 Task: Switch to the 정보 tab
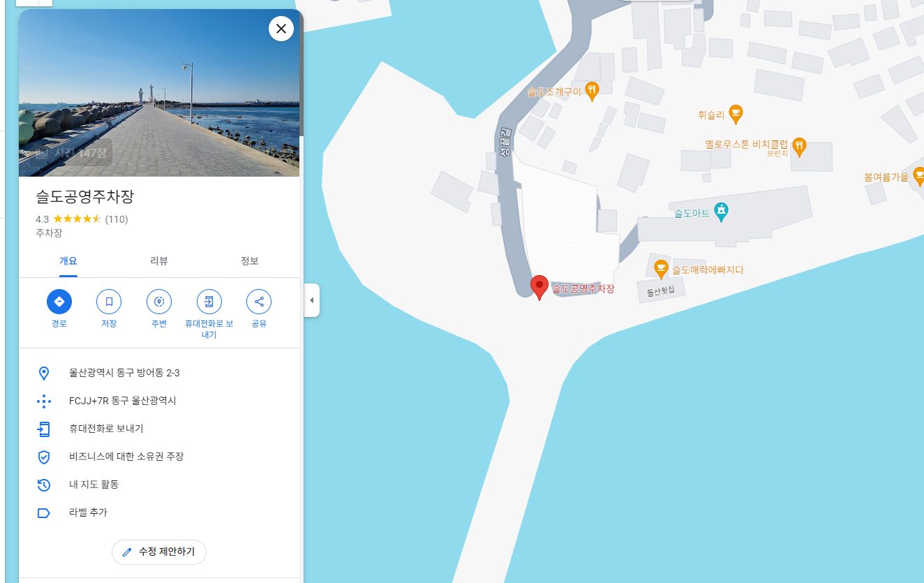(x=250, y=261)
